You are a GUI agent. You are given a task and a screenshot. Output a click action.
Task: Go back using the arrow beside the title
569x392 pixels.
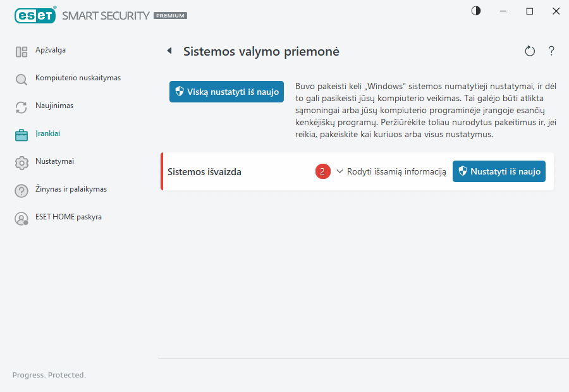point(169,51)
